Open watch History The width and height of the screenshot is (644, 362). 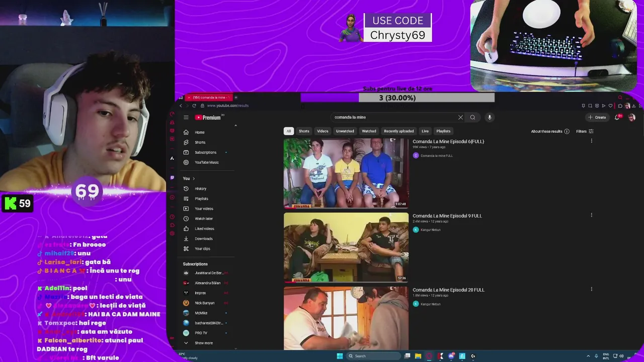200,189
